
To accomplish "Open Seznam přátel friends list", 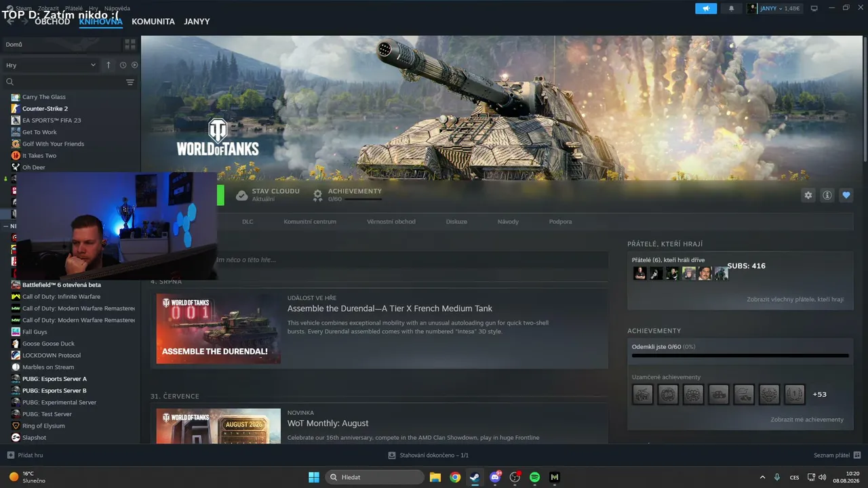I will tap(837, 455).
